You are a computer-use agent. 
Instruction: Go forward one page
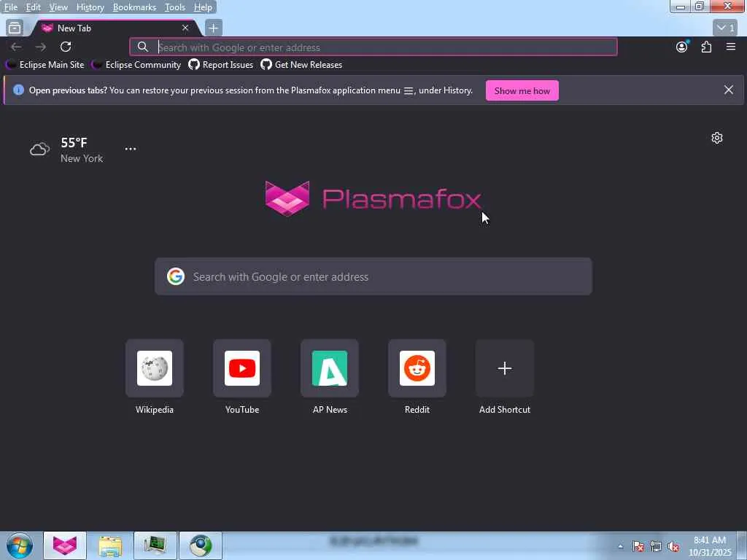coord(41,47)
